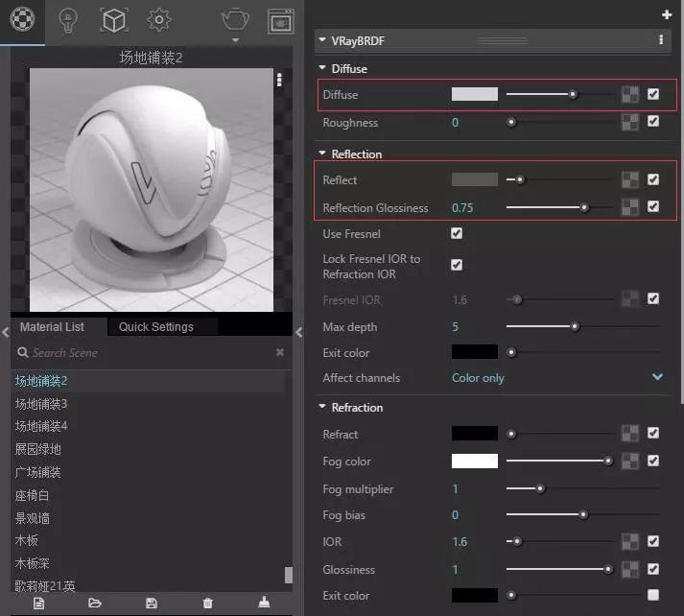Viewport: 684px width, 616px height.
Task: Select the Material List tab
Action: (x=53, y=327)
